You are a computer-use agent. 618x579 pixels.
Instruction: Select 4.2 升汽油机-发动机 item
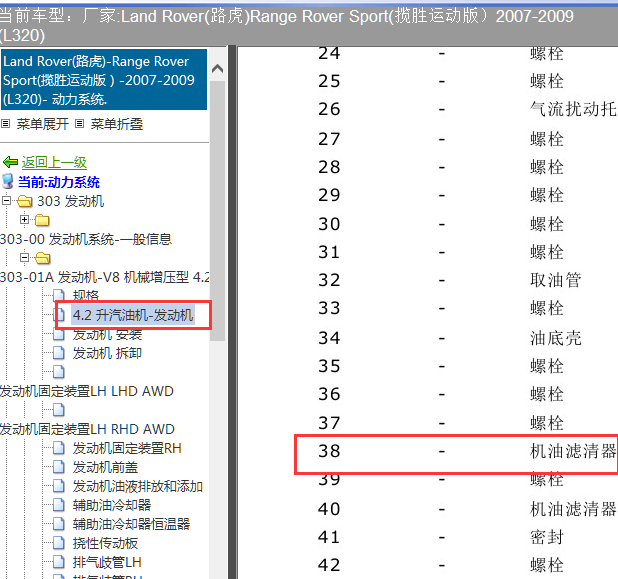coord(132,315)
